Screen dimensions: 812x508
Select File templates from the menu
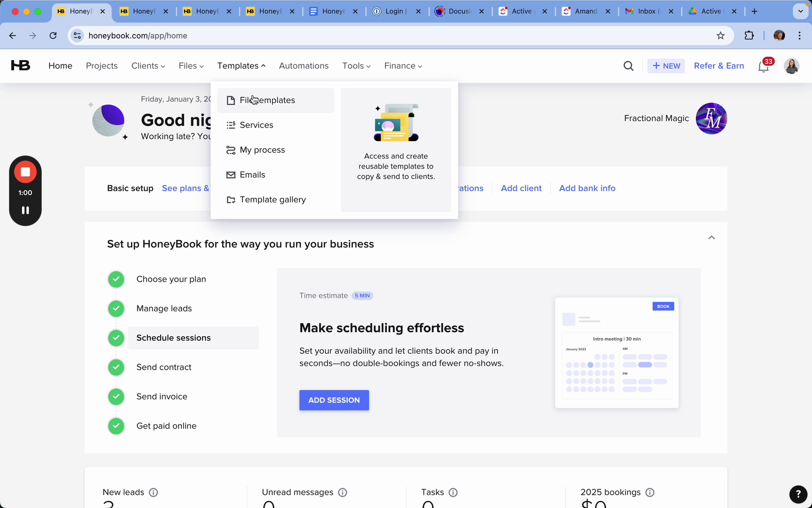tap(276, 100)
